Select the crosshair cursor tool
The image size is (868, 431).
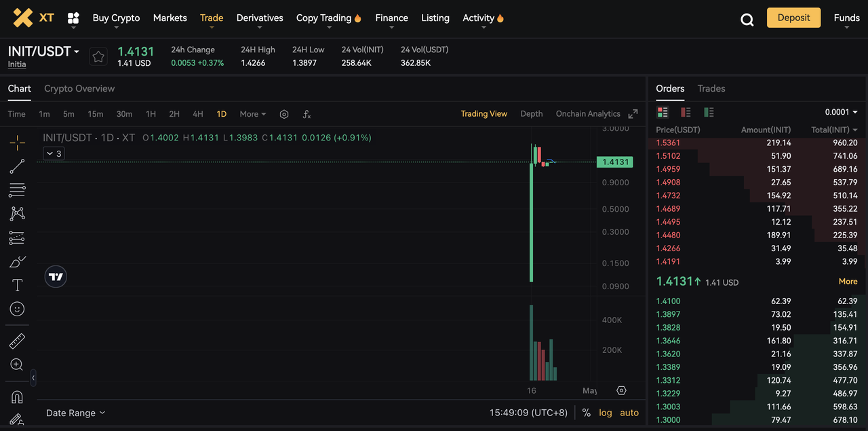16,143
